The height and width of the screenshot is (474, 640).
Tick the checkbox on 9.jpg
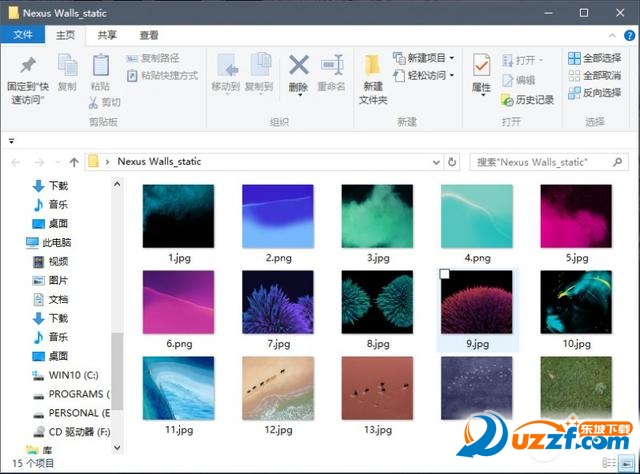445,274
